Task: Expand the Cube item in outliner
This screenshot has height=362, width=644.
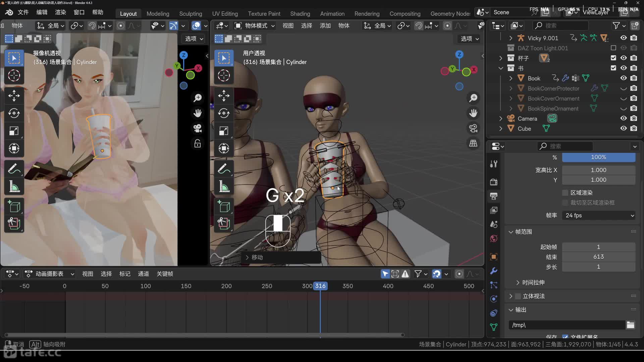Action: coord(501,129)
